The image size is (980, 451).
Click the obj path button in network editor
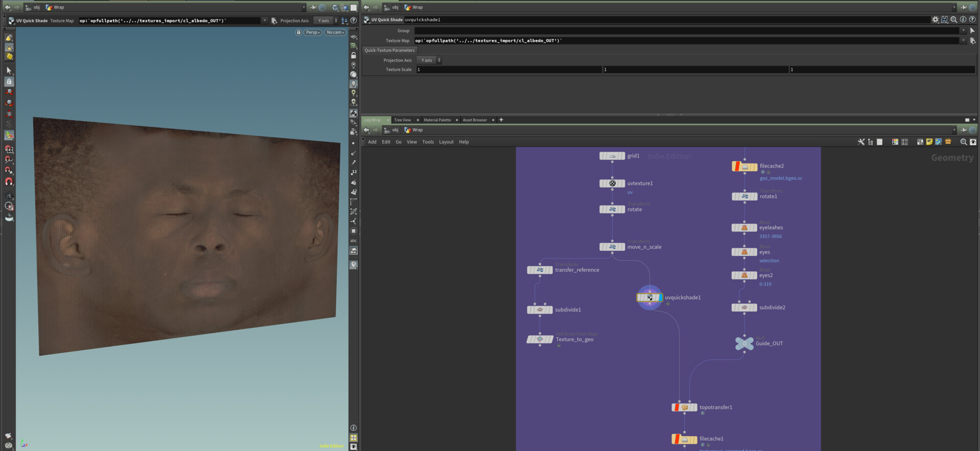[x=391, y=130]
